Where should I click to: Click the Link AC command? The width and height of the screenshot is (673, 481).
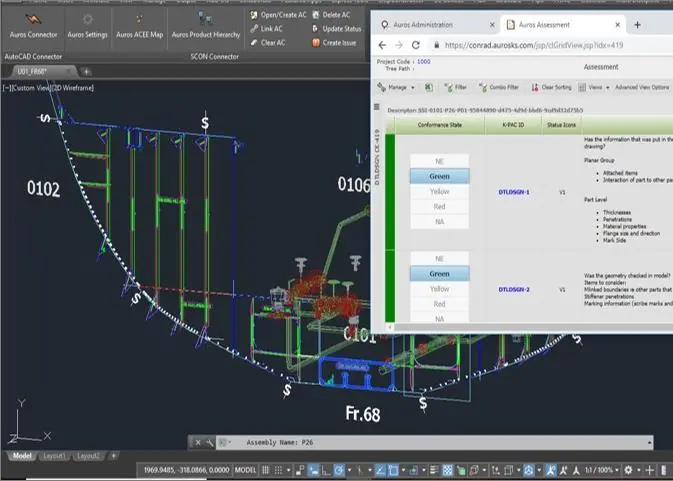pos(267,29)
